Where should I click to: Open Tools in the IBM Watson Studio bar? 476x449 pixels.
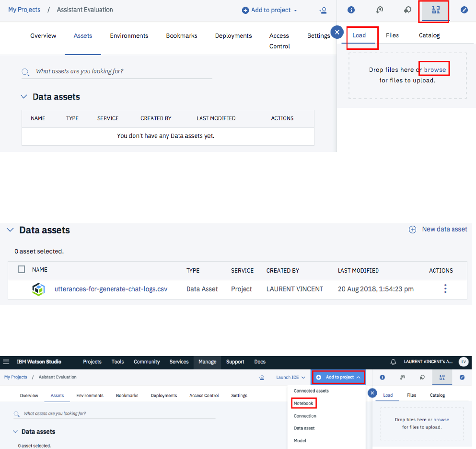pyautogui.click(x=117, y=362)
